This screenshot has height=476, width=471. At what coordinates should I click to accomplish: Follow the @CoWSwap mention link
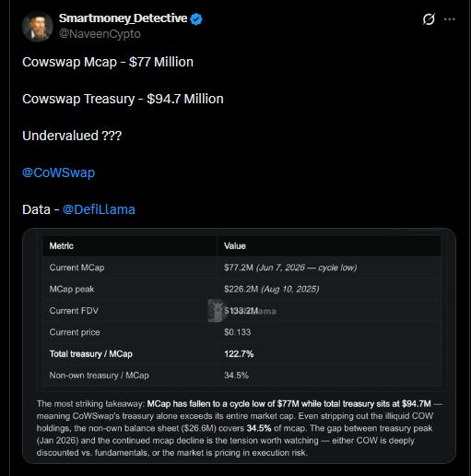[x=58, y=173]
